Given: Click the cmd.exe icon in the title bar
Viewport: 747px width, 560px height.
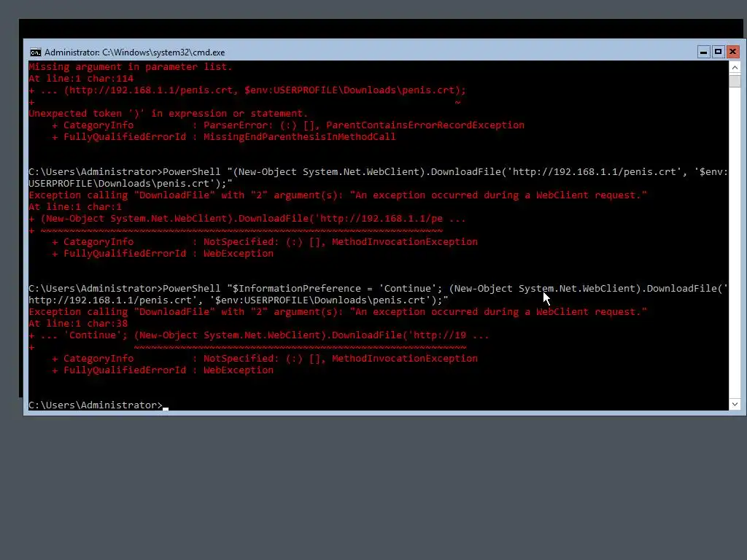Looking at the screenshot, I should 35,52.
